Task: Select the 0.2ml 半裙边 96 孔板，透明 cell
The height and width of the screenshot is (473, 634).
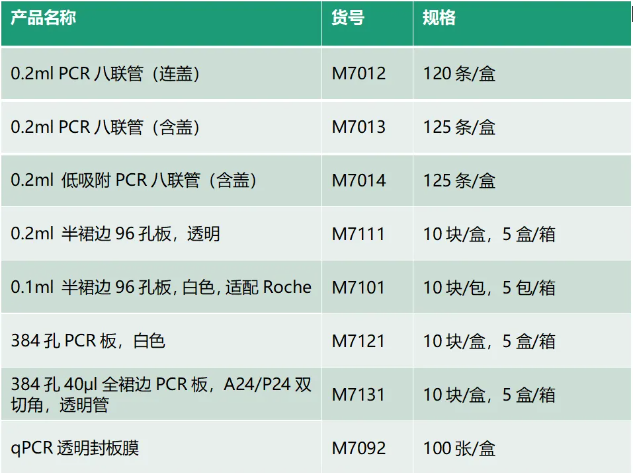Action: [x=115, y=234]
